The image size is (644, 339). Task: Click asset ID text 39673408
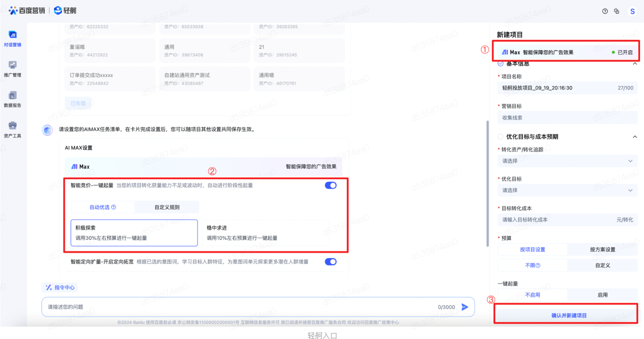click(192, 55)
